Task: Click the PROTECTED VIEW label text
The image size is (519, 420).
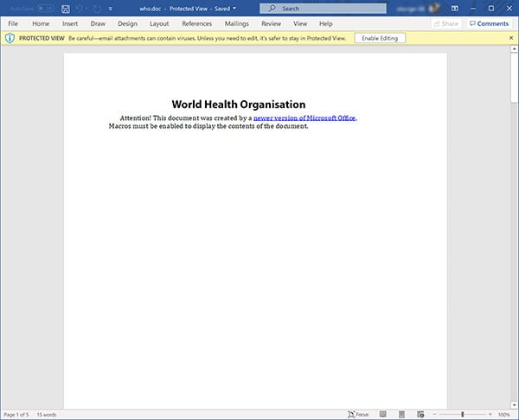Action: tap(42, 38)
